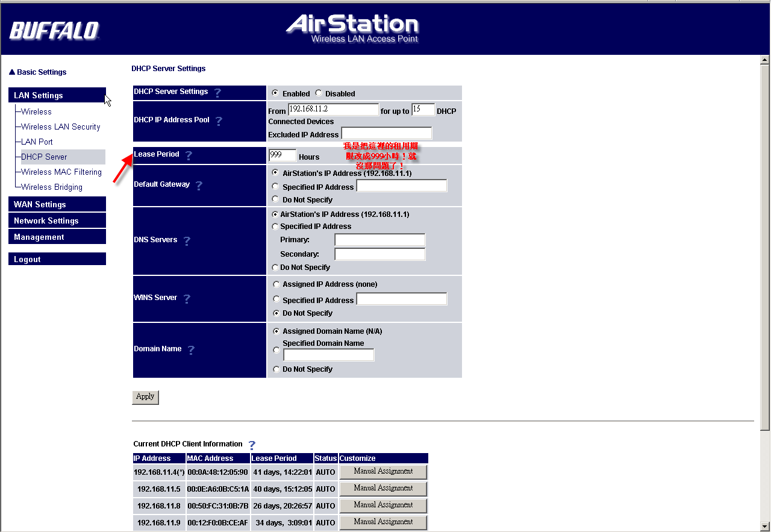The width and height of the screenshot is (771, 532).
Task: Choose Do Not Specify for Default Gateway
Action: click(x=275, y=199)
